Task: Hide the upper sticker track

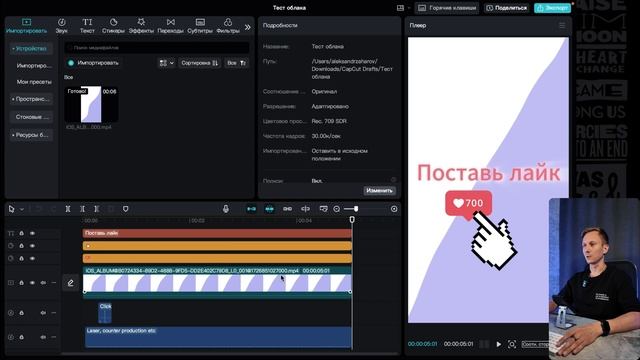Action: point(32,246)
